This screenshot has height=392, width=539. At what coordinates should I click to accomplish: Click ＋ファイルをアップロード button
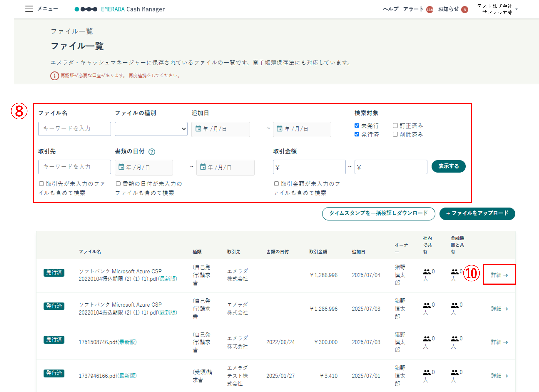[477, 214]
